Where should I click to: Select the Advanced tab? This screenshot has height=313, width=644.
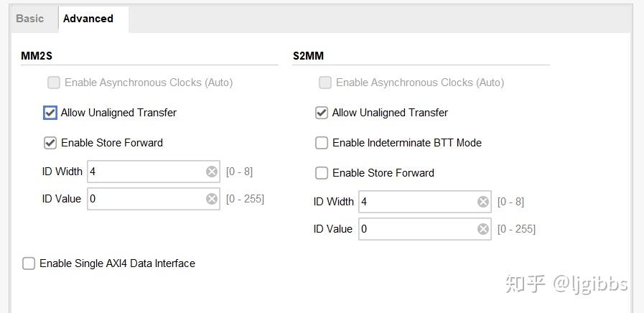point(88,19)
